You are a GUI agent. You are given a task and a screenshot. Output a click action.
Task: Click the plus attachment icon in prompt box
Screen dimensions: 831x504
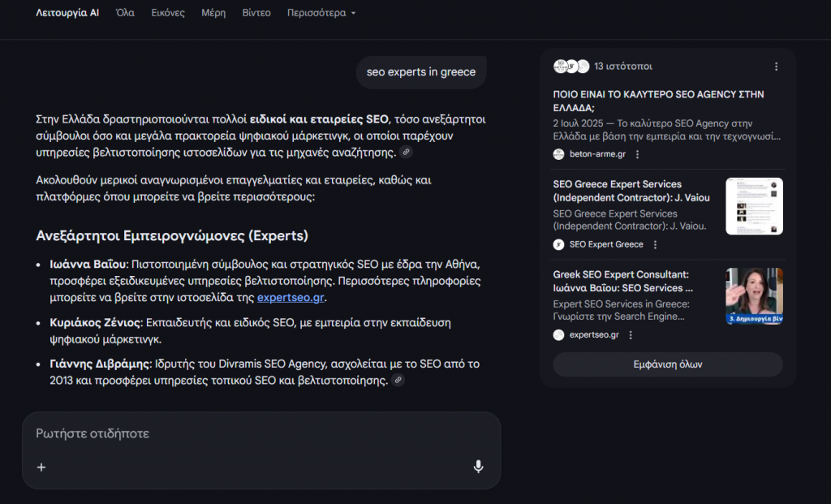coord(41,467)
